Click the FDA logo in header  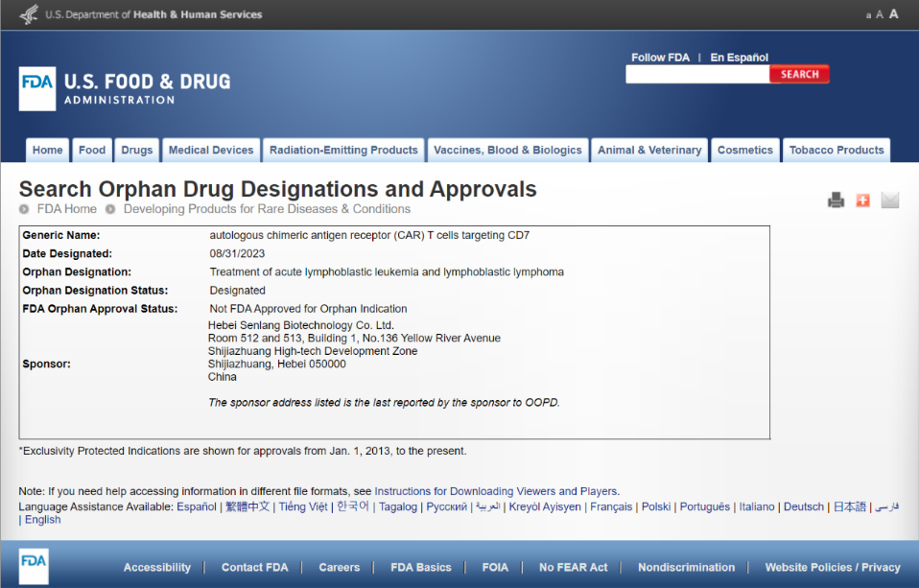click(x=37, y=88)
